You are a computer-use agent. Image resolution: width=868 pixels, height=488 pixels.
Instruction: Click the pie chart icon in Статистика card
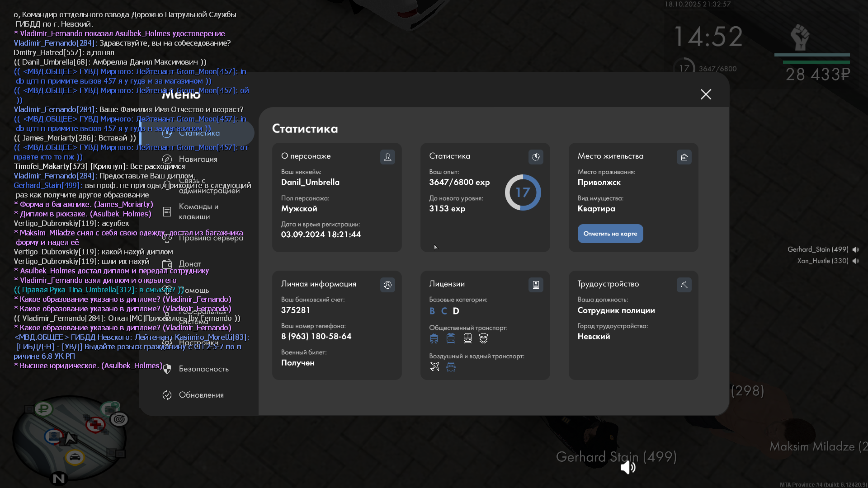(536, 157)
